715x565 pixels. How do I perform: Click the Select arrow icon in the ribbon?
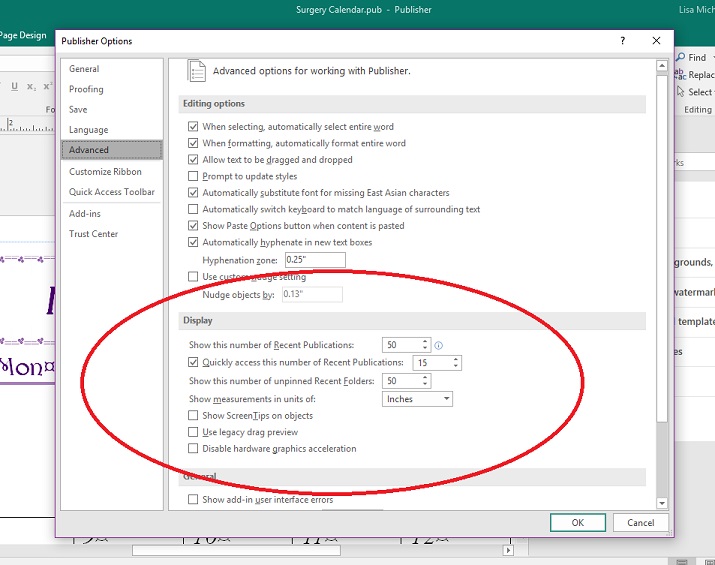(680, 92)
